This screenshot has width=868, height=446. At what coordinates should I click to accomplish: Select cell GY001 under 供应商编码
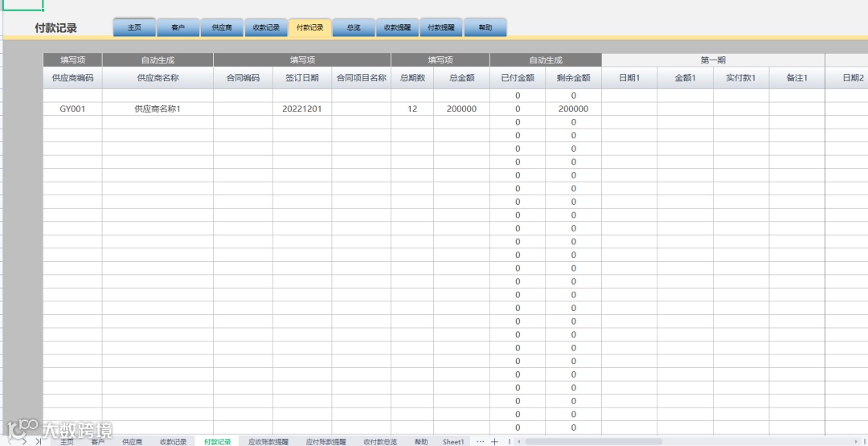point(72,109)
